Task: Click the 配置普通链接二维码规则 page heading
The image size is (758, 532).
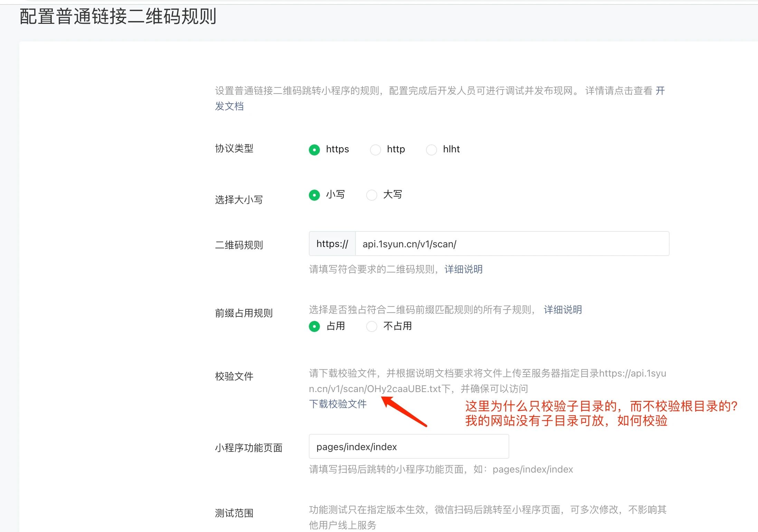Action: (118, 17)
